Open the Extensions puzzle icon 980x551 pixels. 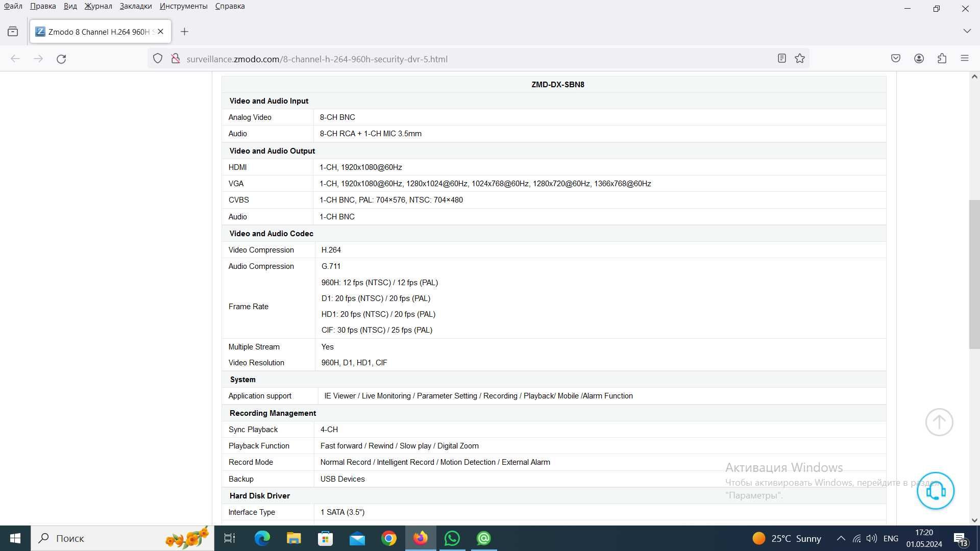coord(942,59)
